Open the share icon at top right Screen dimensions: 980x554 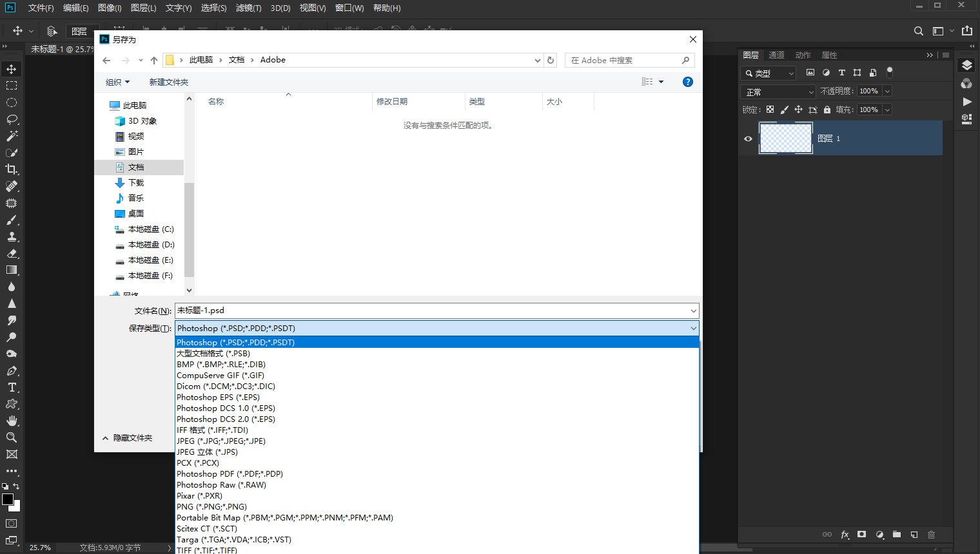967,31
